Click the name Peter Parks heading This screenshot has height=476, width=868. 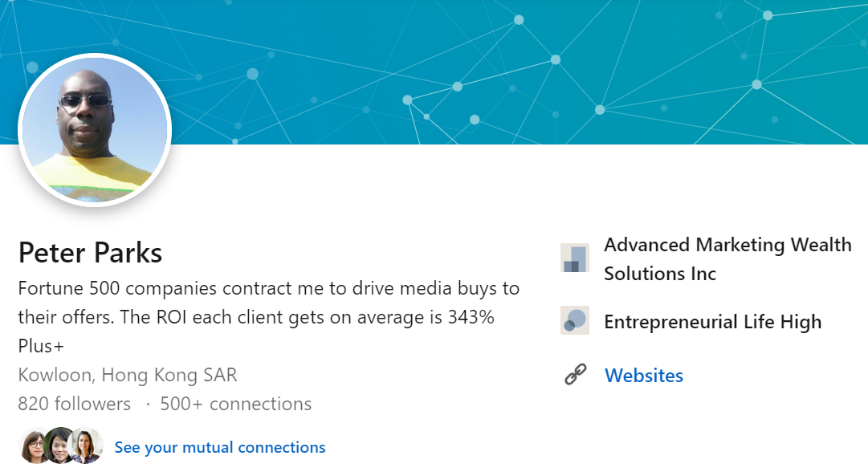coord(90,253)
